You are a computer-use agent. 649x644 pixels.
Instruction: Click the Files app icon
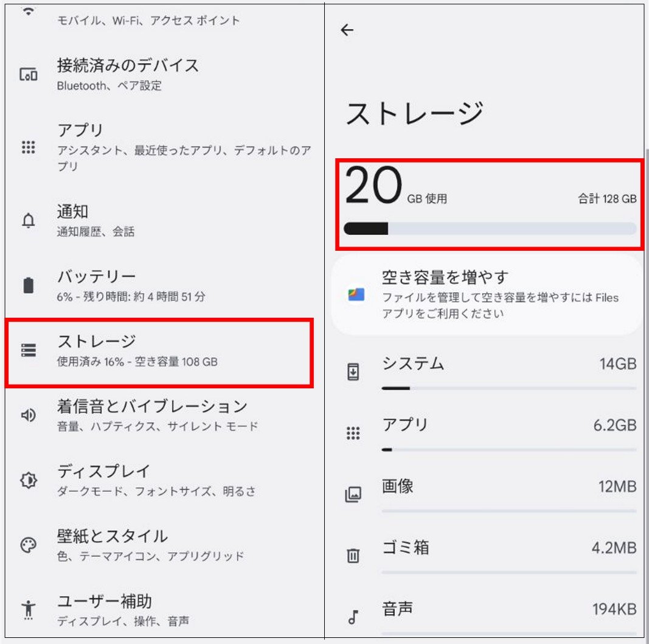(x=356, y=295)
